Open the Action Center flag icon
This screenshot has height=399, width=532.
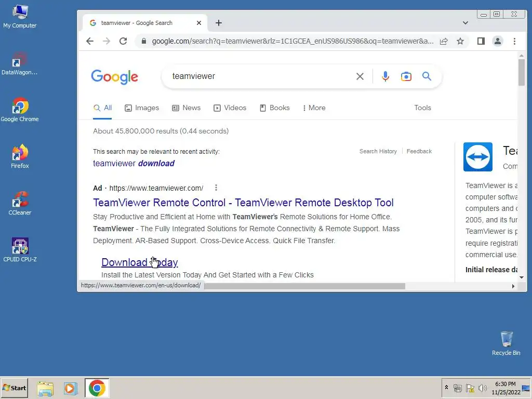pyautogui.click(x=470, y=388)
